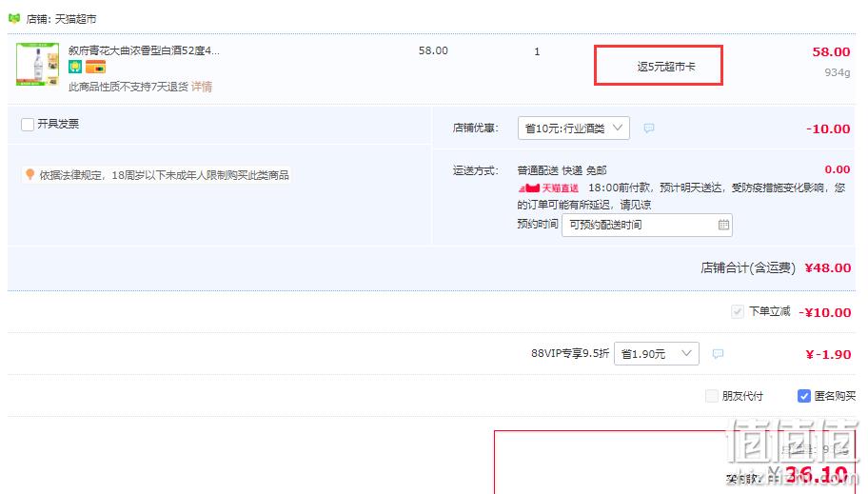Click the orange card icon under product title
The height and width of the screenshot is (494, 868).
coord(96,67)
